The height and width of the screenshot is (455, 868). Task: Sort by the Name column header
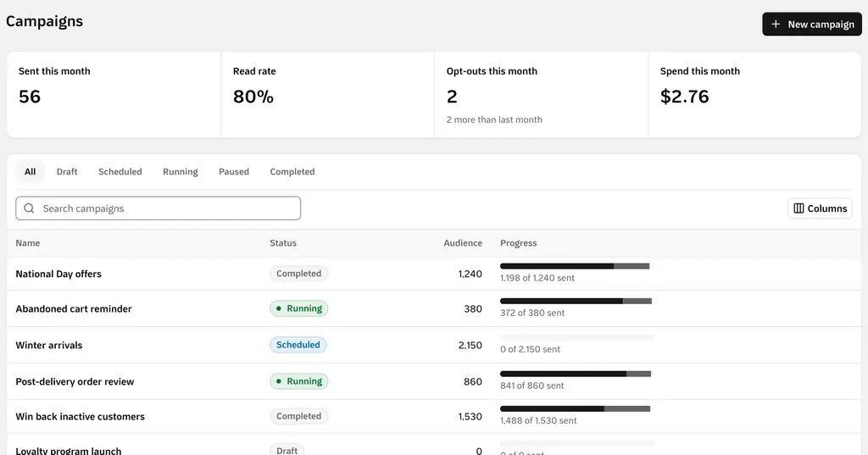pyautogui.click(x=28, y=243)
